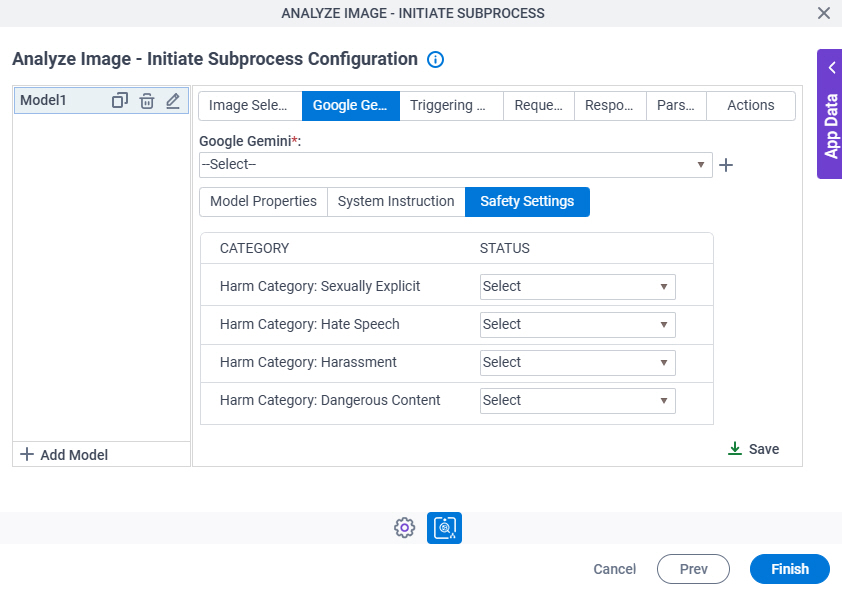Switch to the Image Selection tab
The height and width of the screenshot is (592, 842).
[x=250, y=105]
